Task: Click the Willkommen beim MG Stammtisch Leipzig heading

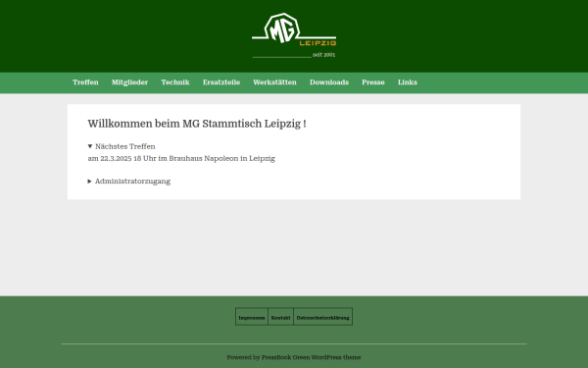Action: pyautogui.click(x=197, y=124)
